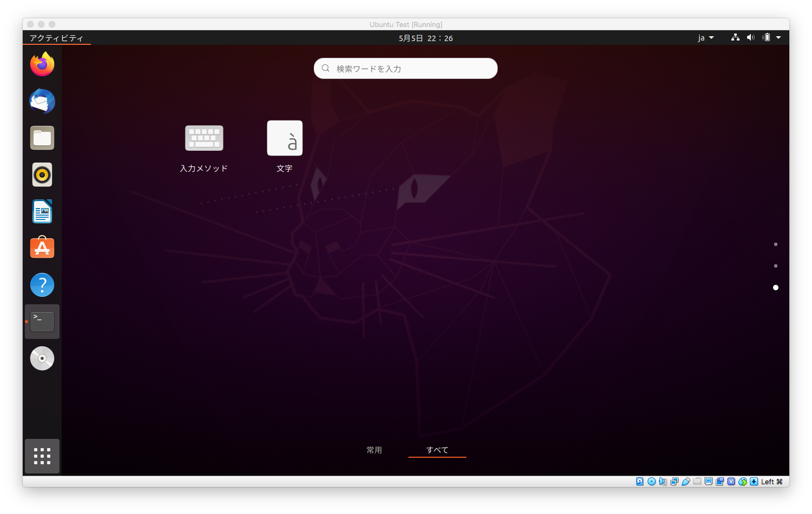Open the Files manager in the dock

pos(42,138)
